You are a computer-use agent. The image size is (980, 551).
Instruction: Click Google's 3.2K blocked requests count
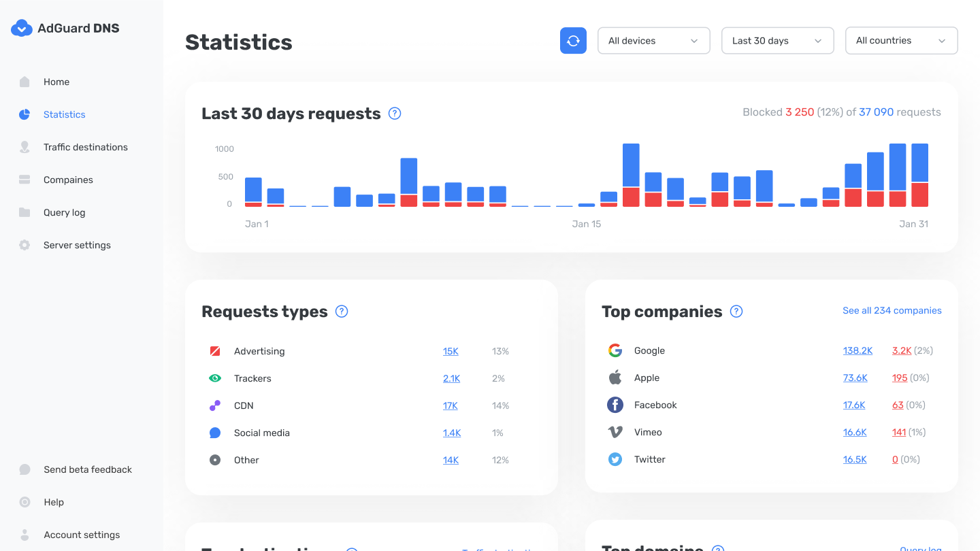click(x=901, y=350)
